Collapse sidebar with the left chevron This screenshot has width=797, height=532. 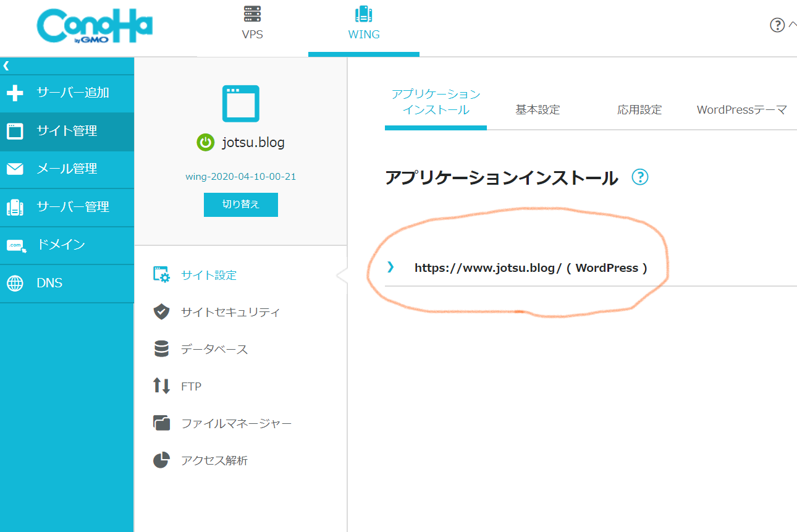[6, 65]
